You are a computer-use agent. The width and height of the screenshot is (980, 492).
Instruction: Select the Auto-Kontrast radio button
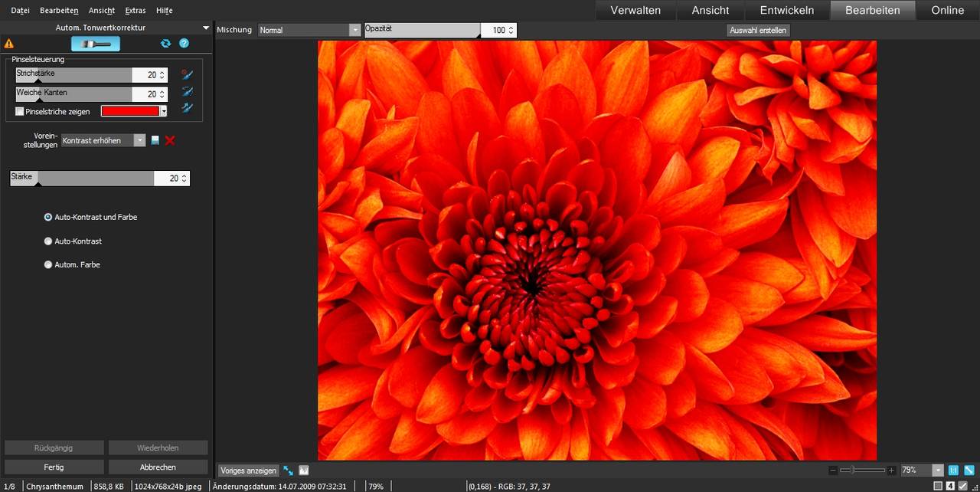48,241
